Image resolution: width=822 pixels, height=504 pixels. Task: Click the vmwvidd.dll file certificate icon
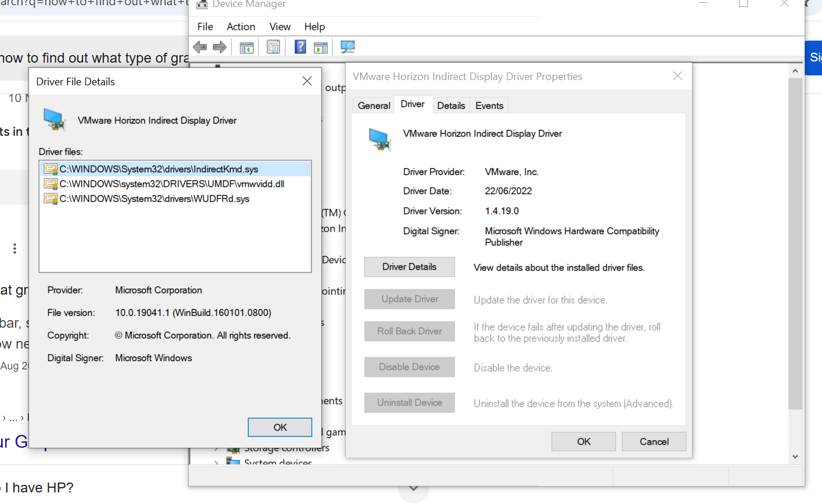pyautogui.click(x=51, y=184)
